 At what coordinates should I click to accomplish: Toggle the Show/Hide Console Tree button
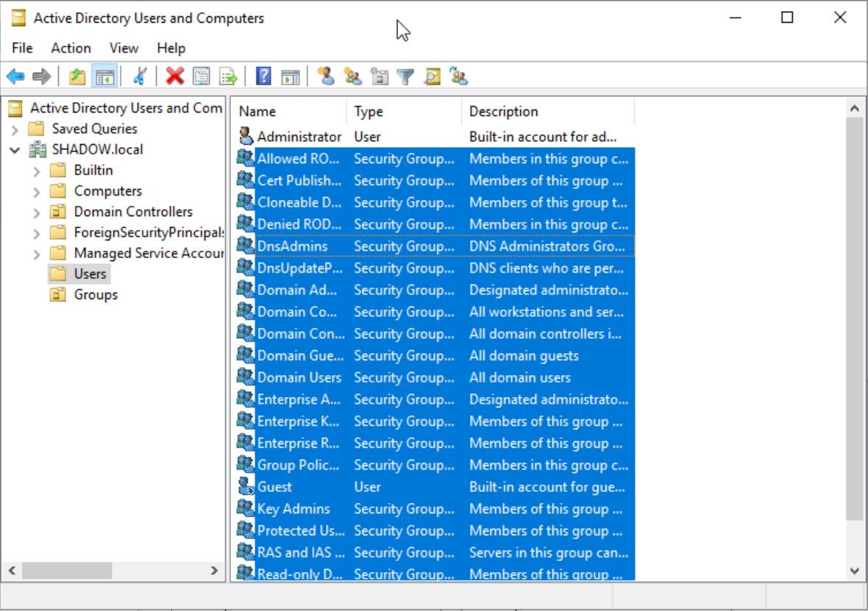point(104,76)
